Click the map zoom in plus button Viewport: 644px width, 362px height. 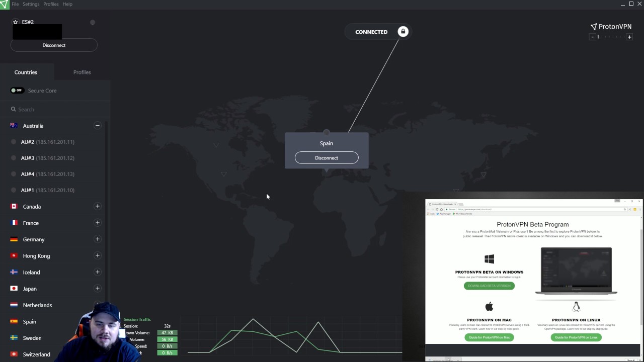point(629,37)
